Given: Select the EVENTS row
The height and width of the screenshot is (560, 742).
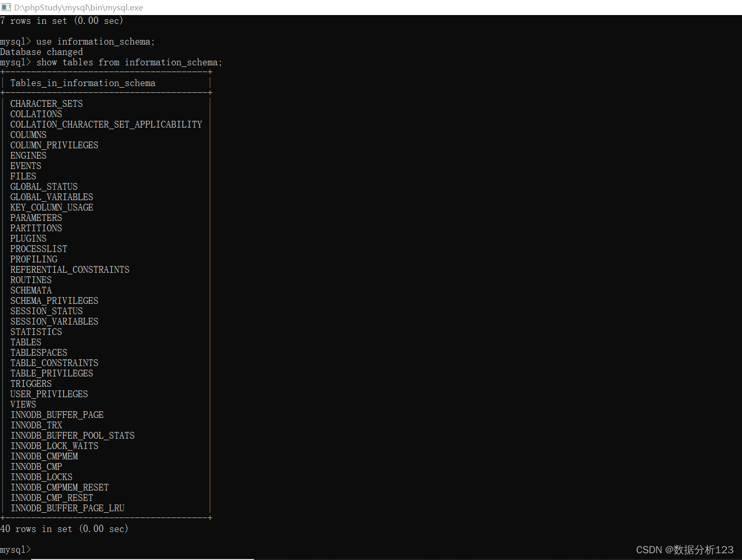Looking at the screenshot, I should (x=26, y=166).
